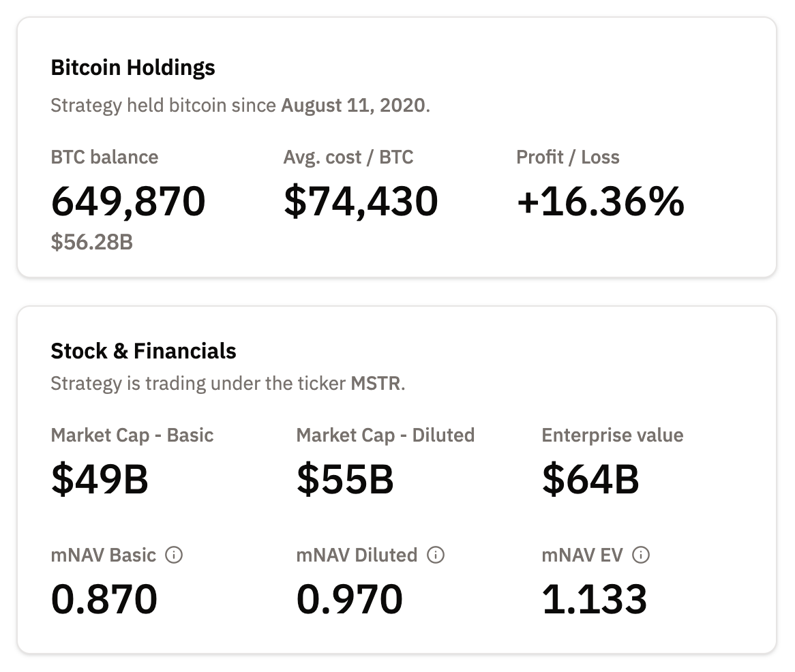
Task: Click the Stock & Financials heading
Action: (x=143, y=351)
